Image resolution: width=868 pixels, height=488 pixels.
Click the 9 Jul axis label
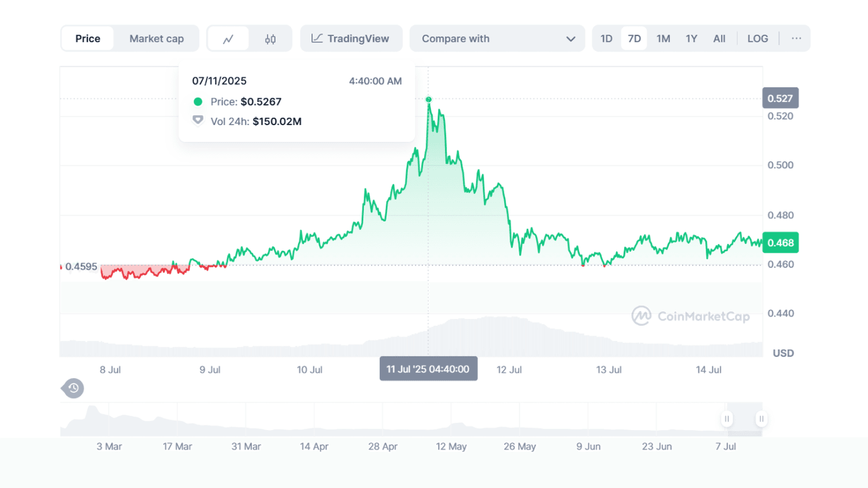pos(210,370)
